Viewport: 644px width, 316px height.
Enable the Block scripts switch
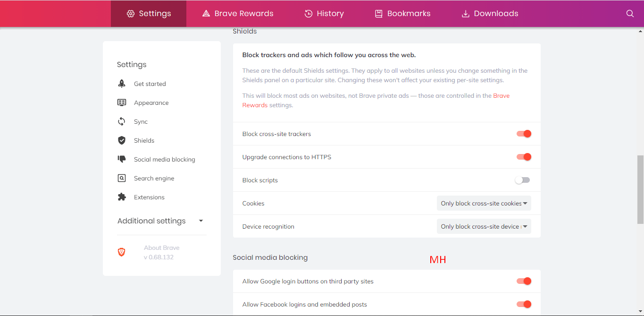point(523,180)
